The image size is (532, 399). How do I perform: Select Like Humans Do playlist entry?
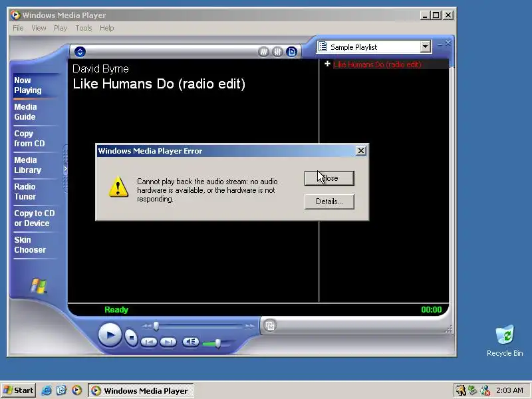(x=377, y=65)
